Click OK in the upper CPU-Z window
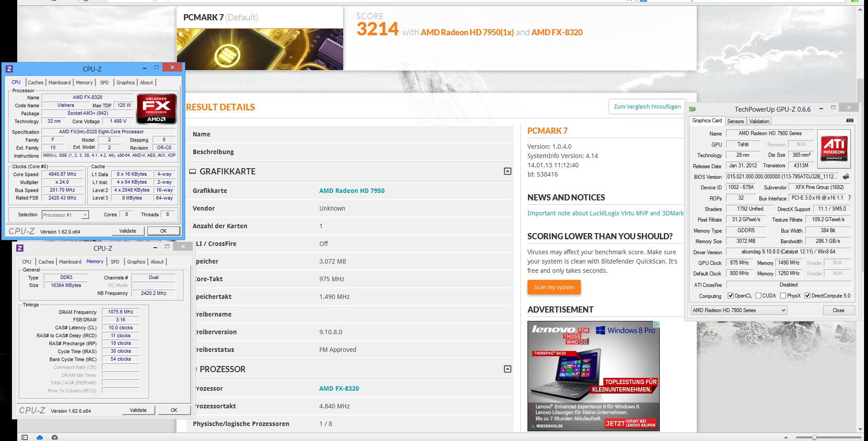 [163, 231]
